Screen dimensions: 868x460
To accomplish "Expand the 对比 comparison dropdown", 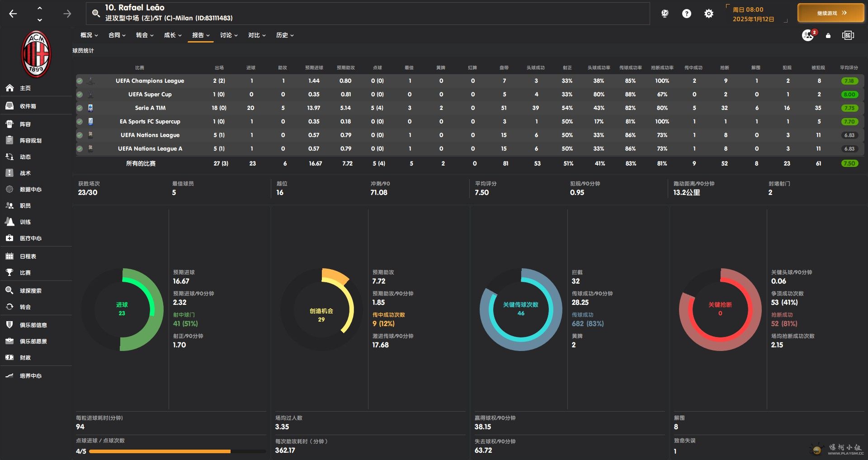I will [x=257, y=35].
